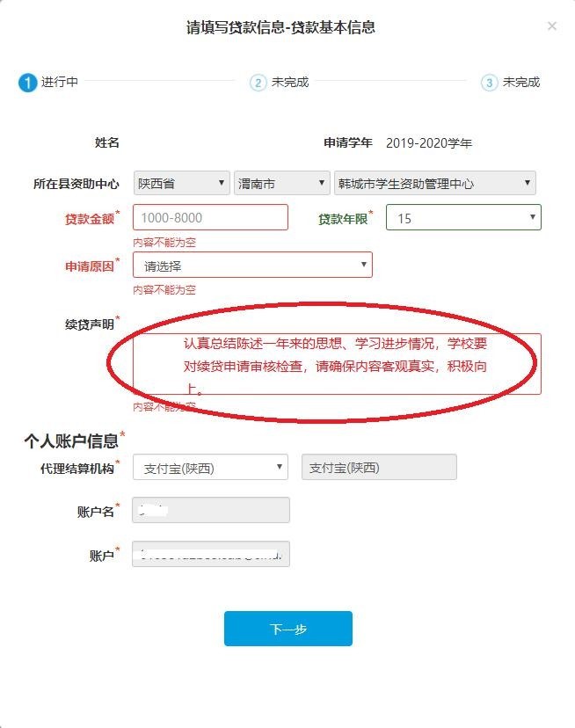Screen dimensions: 575x728
Task: Open the 申请原因 请选择 dropdown
Action: pos(252,266)
